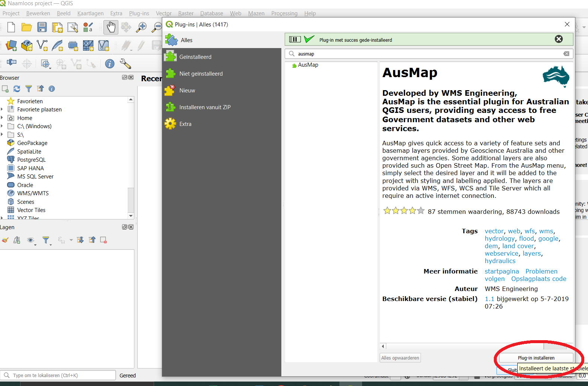
Task: Expand the C:\ (Windows) drive node
Action: pos(2,126)
